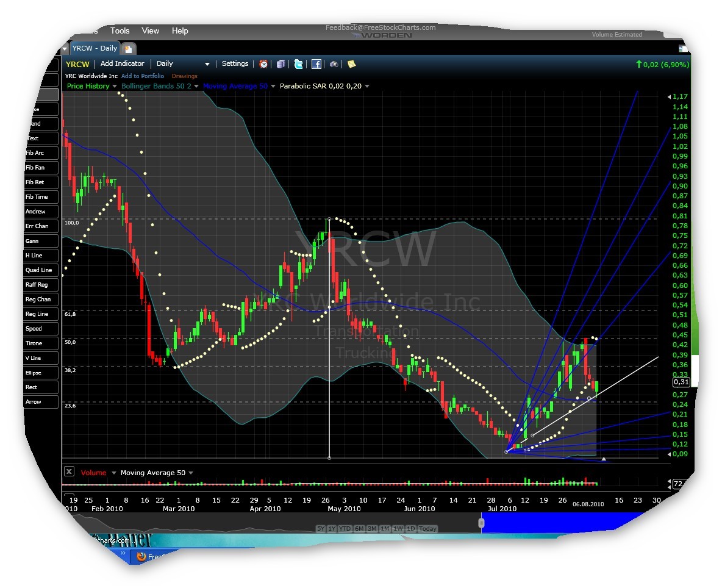The width and height of the screenshot is (722, 588).
Task: Open the tab list arrow left of YRCW tab
Action: point(65,49)
